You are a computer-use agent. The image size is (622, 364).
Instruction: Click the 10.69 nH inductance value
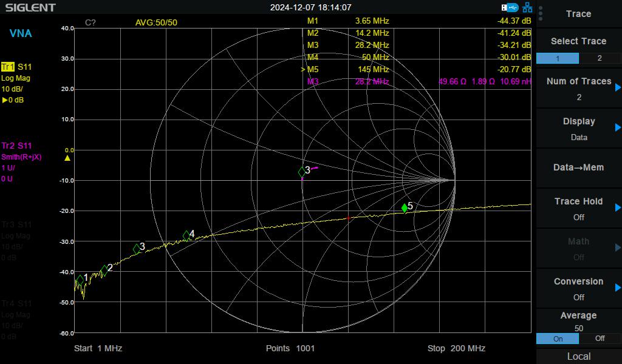coord(515,81)
